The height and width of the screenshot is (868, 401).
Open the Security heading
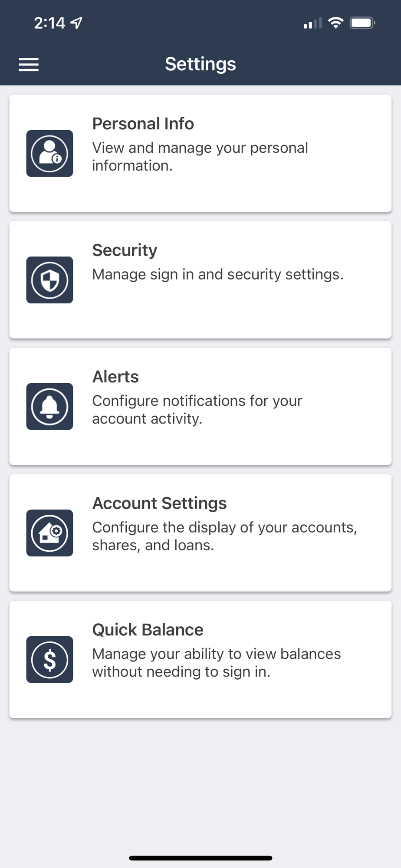(125, 250)
